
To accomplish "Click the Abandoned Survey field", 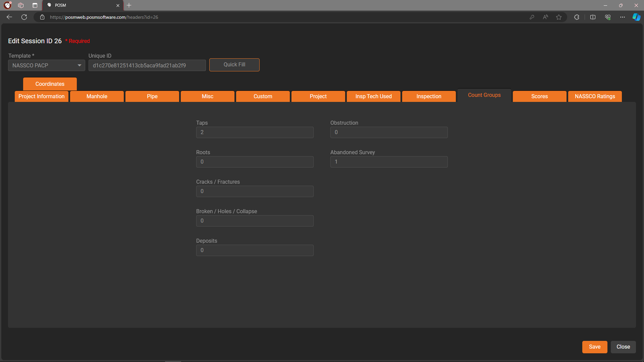I will 389,162.
